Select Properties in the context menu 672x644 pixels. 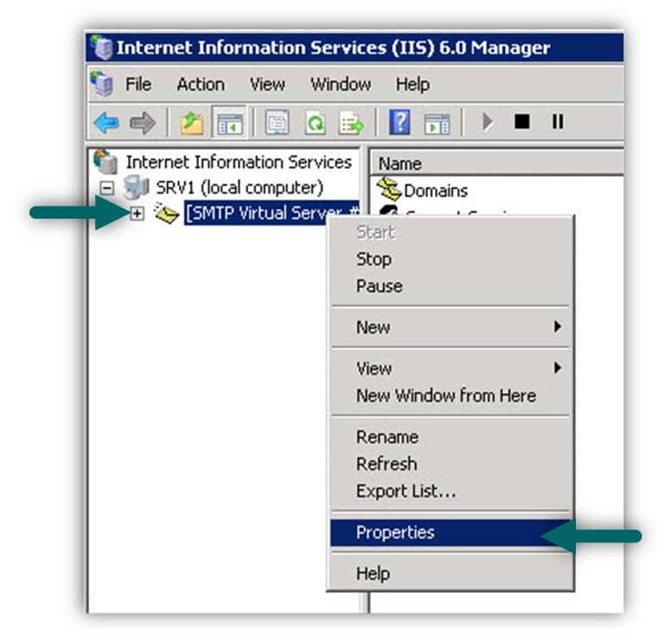click(x=450, y=532)
